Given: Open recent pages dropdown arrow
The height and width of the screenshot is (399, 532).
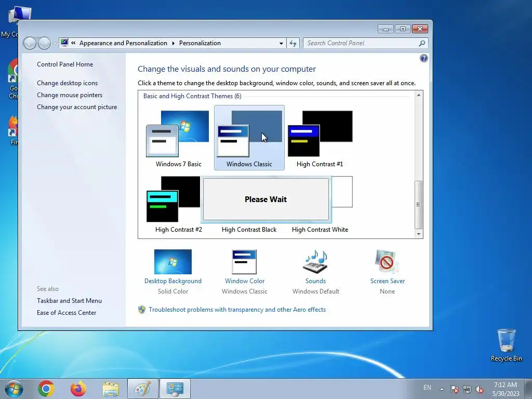Looking at the screenshot, I should pyautogui.click(x=55, y=44).
